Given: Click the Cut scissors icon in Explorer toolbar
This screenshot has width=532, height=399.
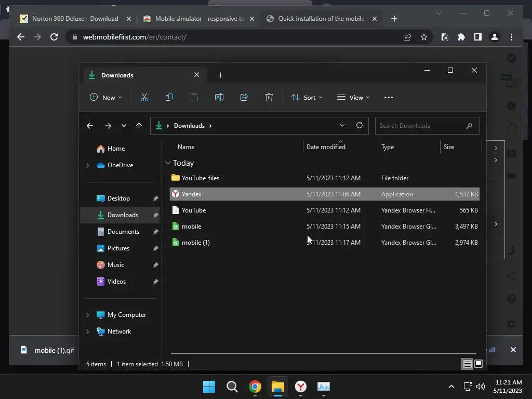Looking at the screenshot, I should (144, 97).
